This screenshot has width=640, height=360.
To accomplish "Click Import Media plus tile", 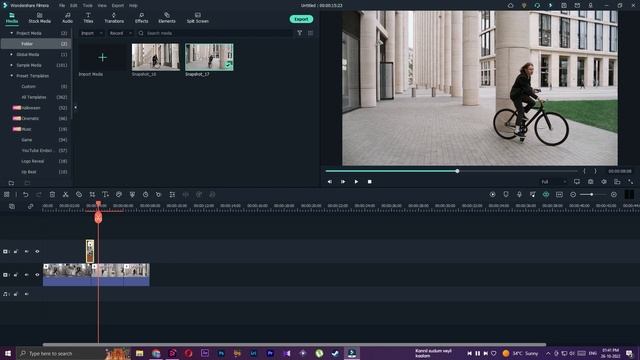I will (x=102, y=58).
